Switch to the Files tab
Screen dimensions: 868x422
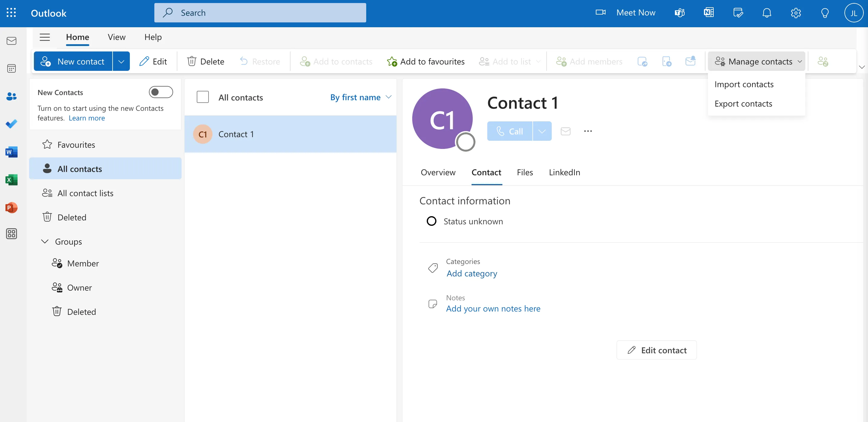point(524,172)
